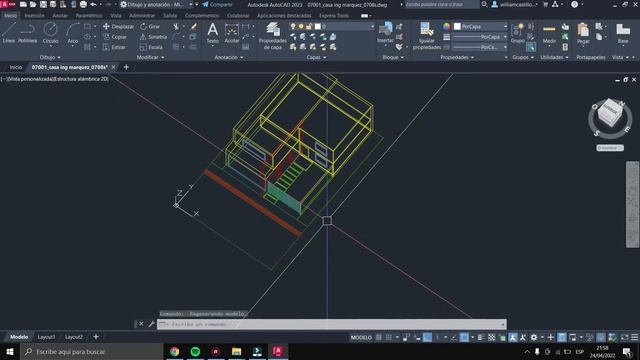Click the white PorCapa color swatch

(458, 26)
